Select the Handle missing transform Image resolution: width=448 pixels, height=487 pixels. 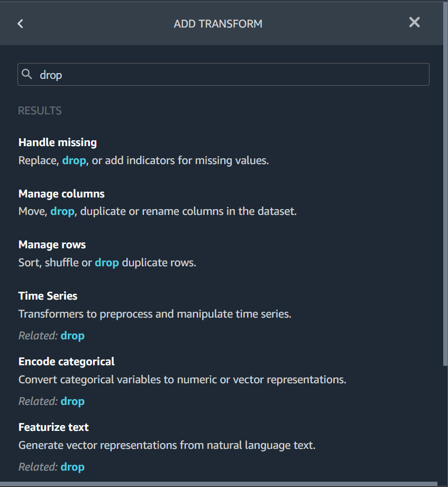click(x=57, y=142)
